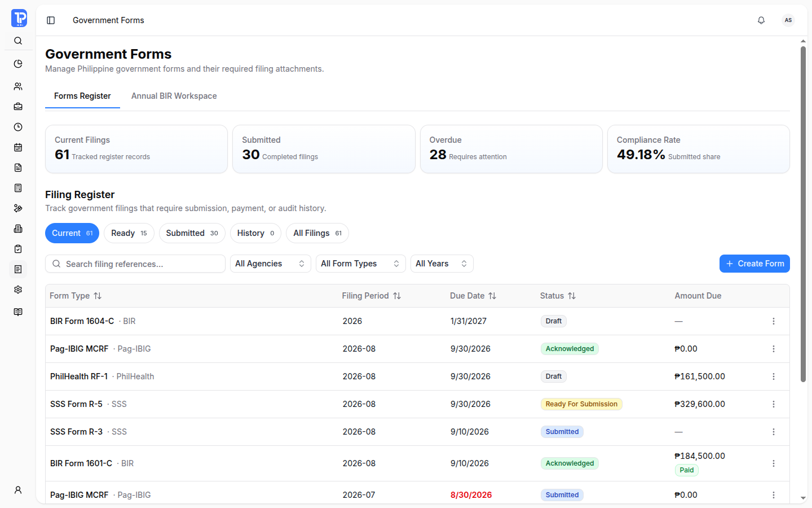Select the All Filings filter pill
This screenshot has width=812, height=508.
click(317, 233)
